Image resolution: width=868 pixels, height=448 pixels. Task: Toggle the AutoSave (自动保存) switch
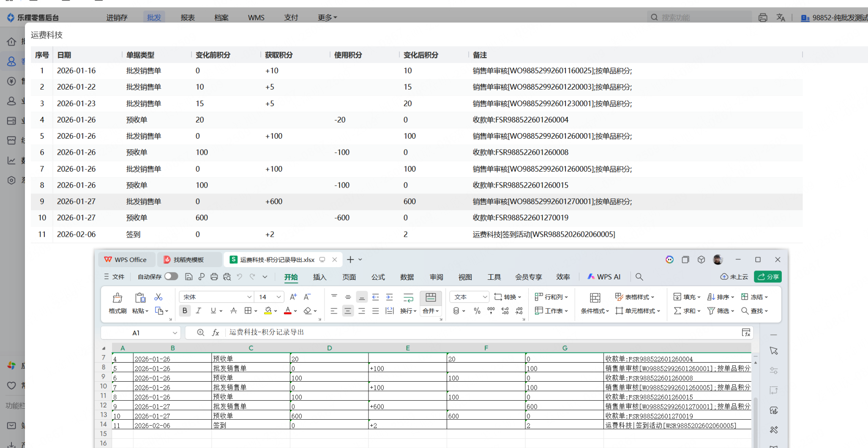[x=171, y=276]
